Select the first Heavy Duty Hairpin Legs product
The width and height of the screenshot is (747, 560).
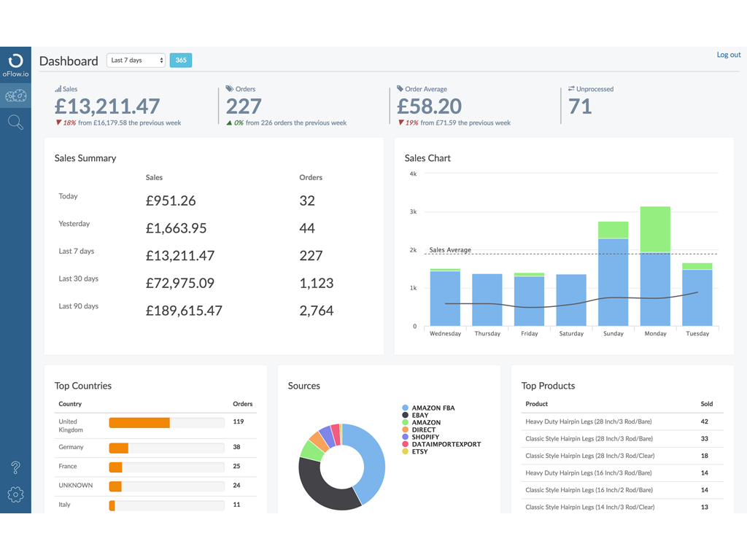(x=588, y=421)
